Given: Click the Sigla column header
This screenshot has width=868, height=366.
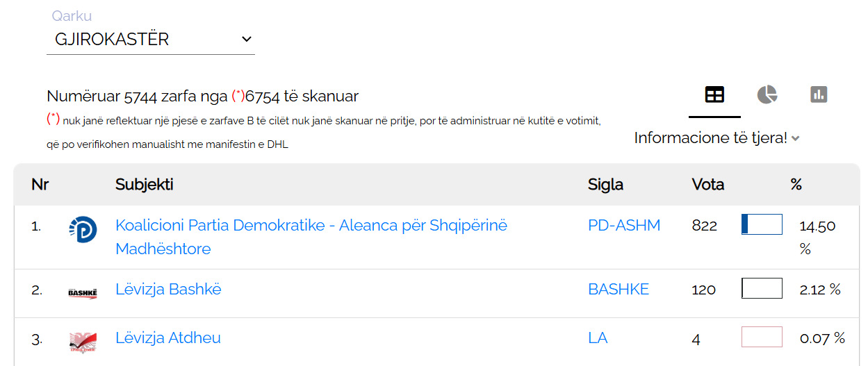Looking at the screenshot, I should (606, 185).
